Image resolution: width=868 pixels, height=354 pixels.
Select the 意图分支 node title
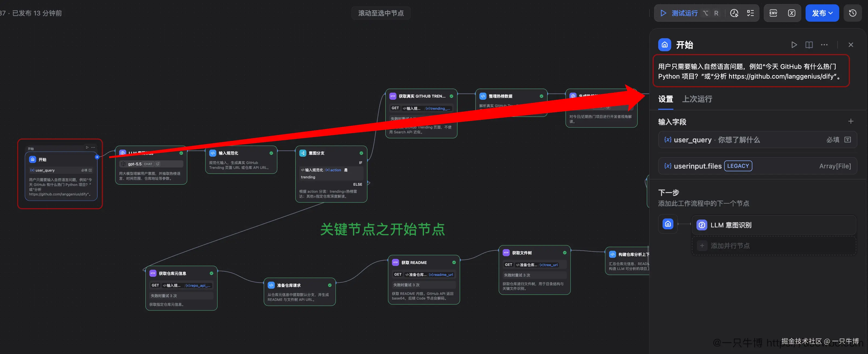(x=316, y=153)
